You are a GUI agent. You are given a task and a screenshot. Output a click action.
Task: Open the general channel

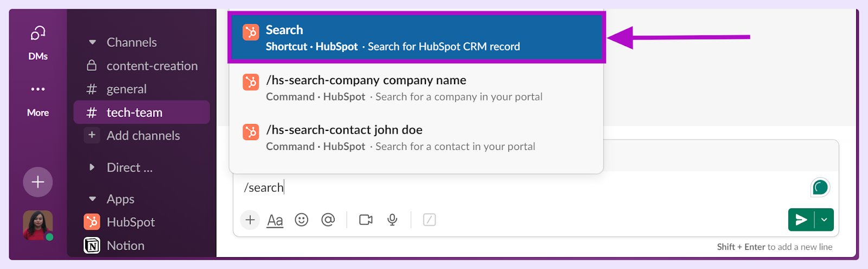pyautogui.click(x=142, y=89)
